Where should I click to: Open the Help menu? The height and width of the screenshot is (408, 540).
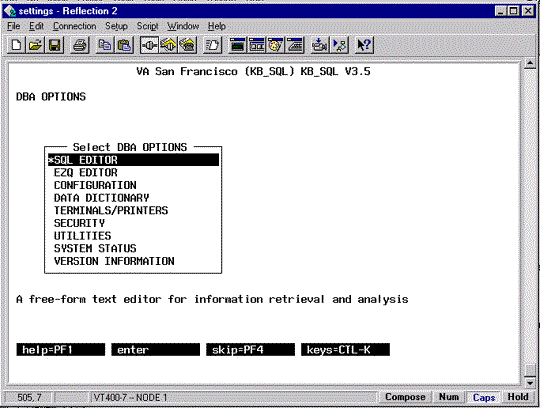[x=217, y=26]
